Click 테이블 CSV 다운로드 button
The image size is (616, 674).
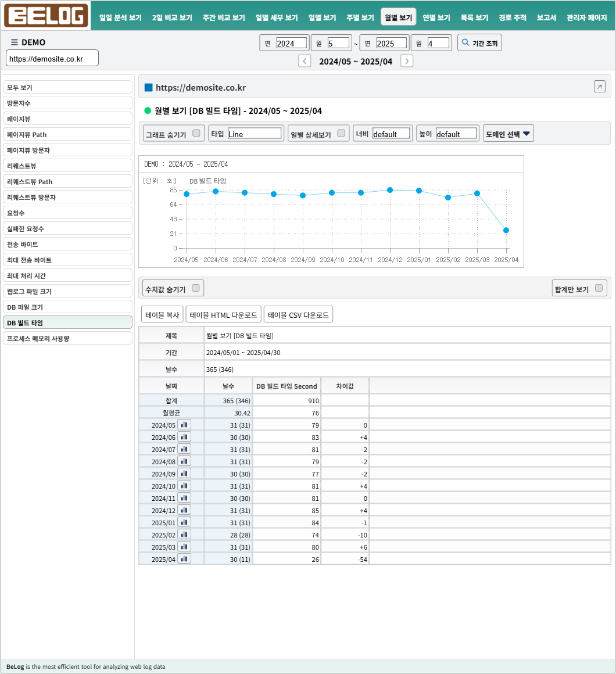tap(298, 315)
